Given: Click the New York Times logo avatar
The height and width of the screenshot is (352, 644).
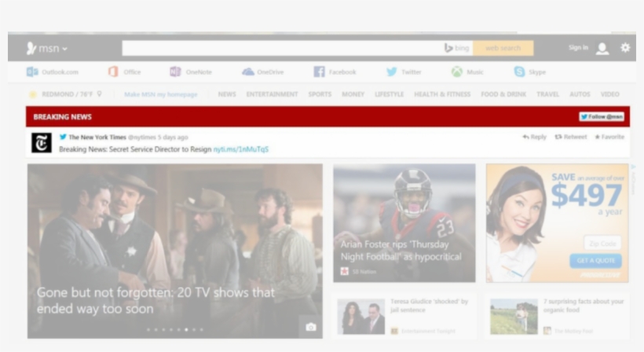Looking at the screenshot, I should pyautogui.click(x=42, y=143).
